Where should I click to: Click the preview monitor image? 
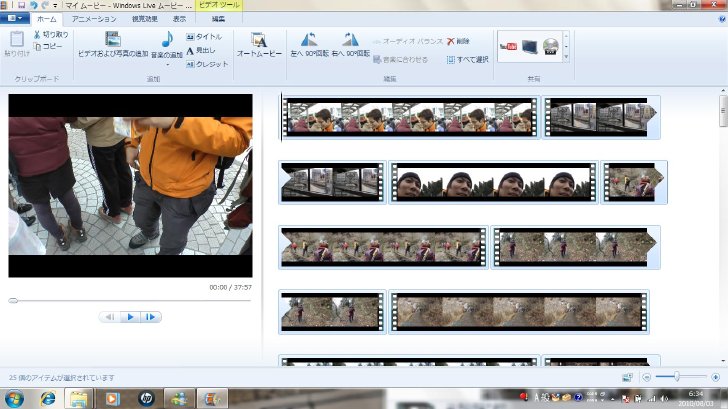coord(130,186)
